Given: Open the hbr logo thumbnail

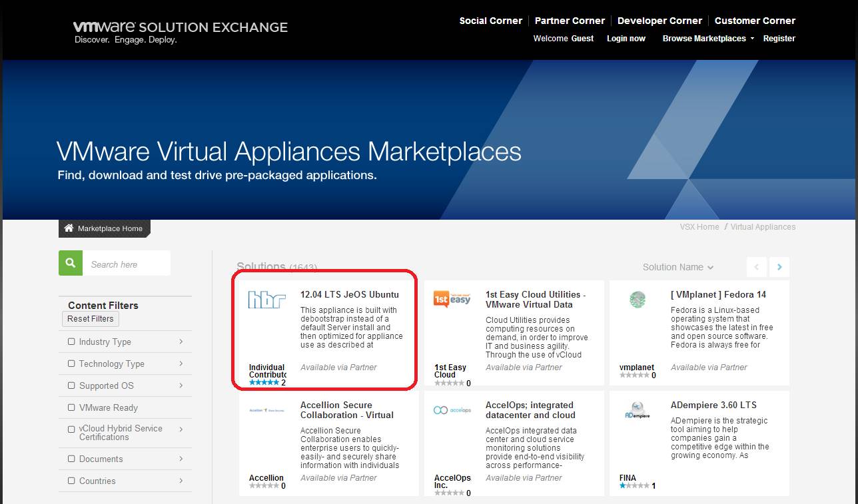Looking at the screenshot, I should click(267, 300).
